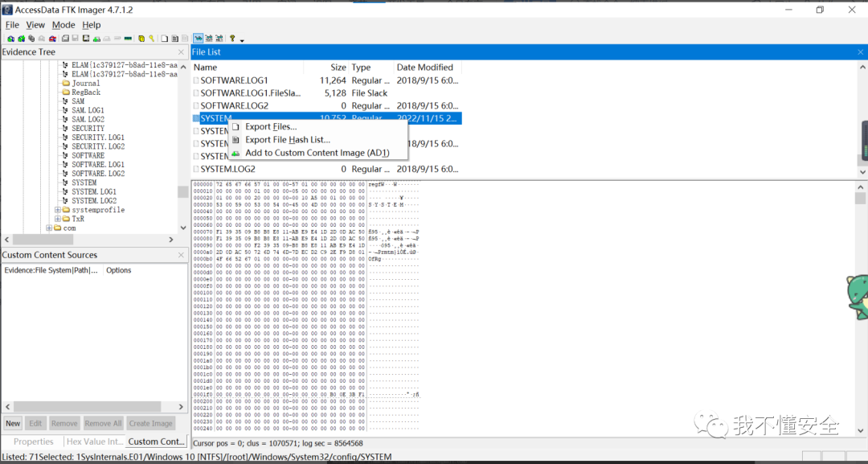Image resolution: width=868 pixels, height=464 pixels.
Task: Click the Obtain Protected Files icon
Action: (x=141, y=39)
